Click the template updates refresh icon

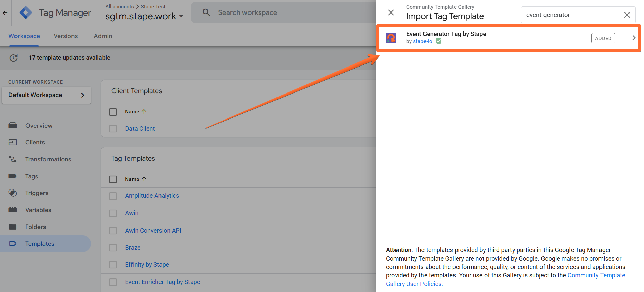click(13, 58)
